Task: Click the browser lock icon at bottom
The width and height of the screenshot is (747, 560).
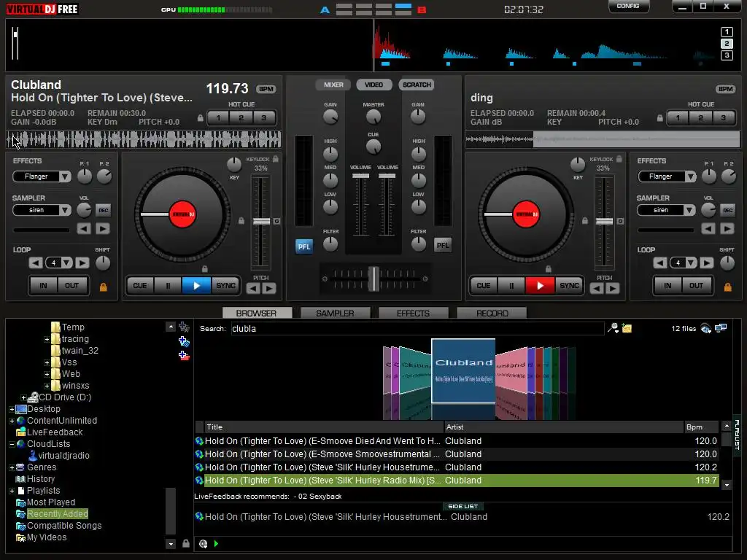Action: [x=186, y=543]
